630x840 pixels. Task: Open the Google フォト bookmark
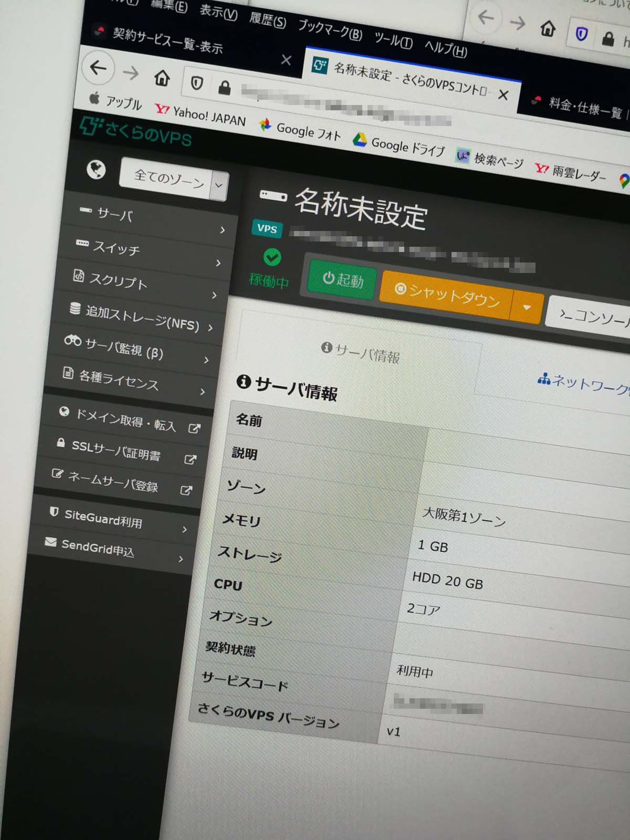tap(300, 130)
